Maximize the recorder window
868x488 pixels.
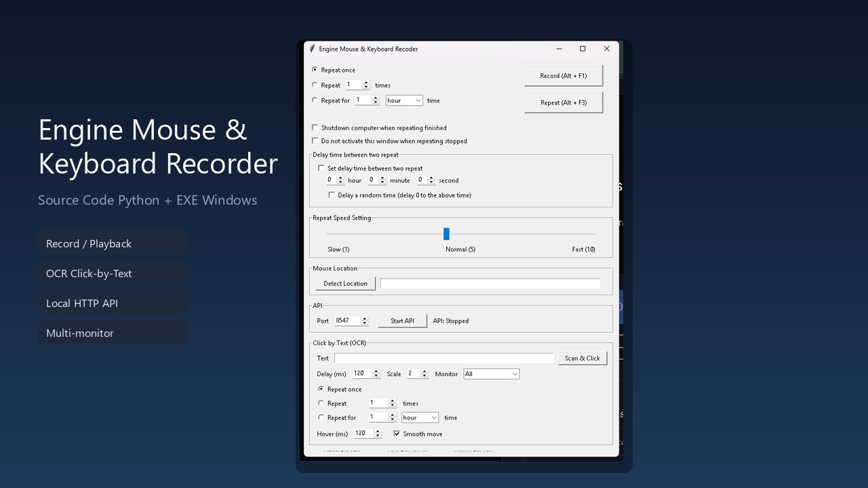(x=583, y=49)
